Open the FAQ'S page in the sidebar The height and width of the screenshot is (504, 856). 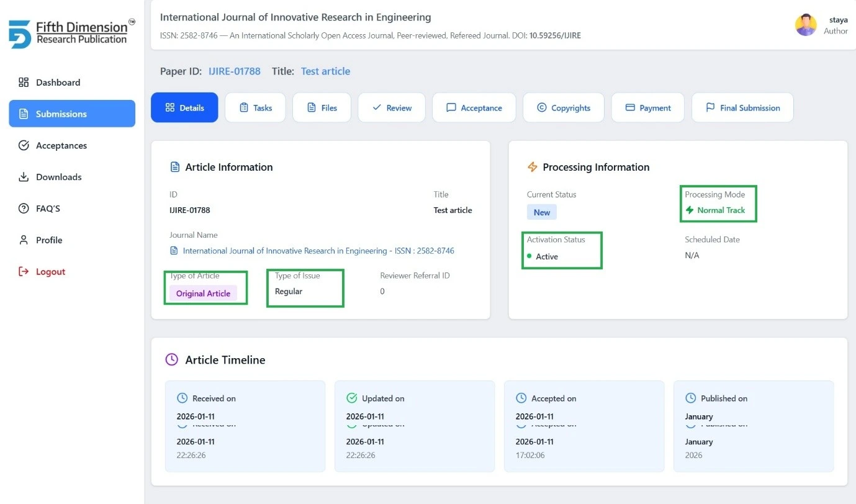(x=72, y=209)
